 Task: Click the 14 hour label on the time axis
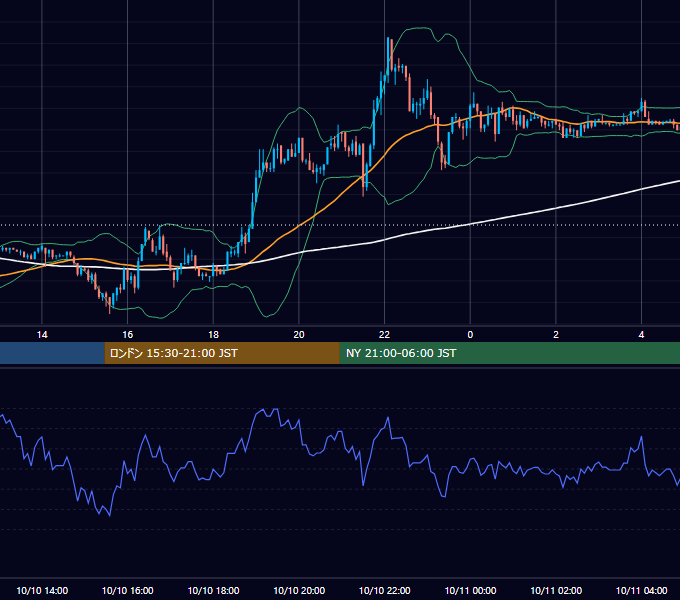click(42, 335)
